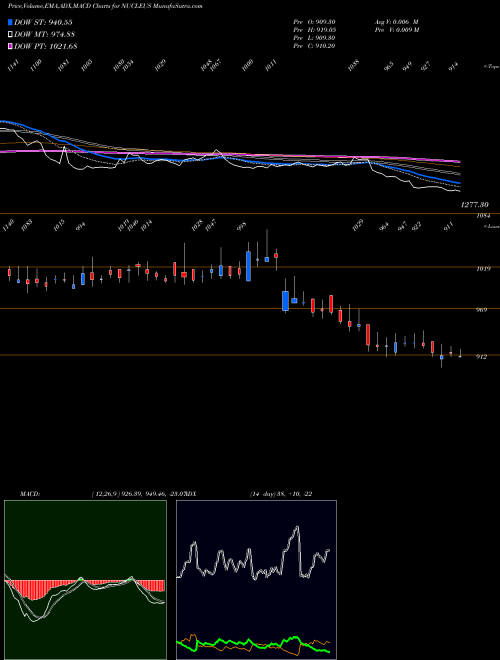Click the 'Pre O: 909.30' open value
Screen dimensions: 500x660
tap(314, 22)
